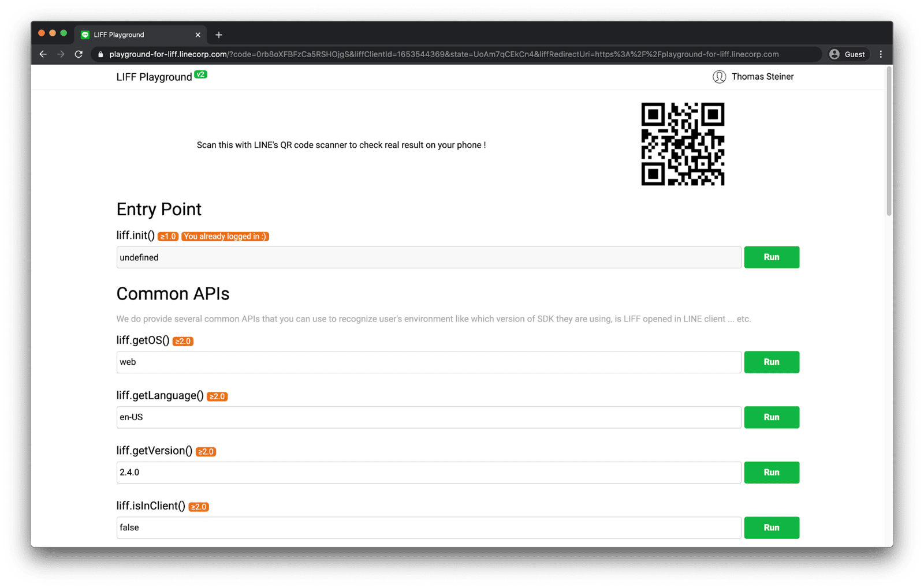This screenshot has height=588, width=924.
Task: Click the lock icon in the address bar
Action: 100,54
